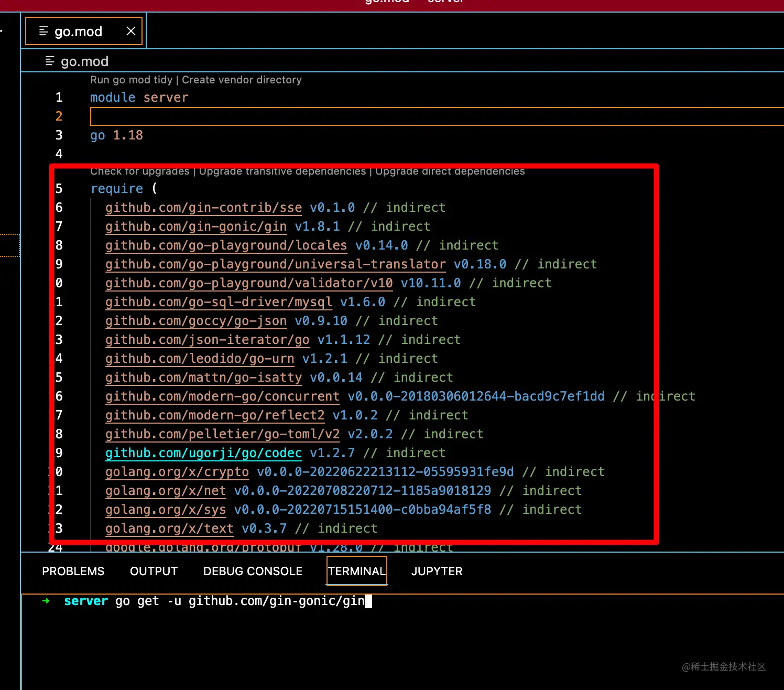Click Upgrade direct dependencies code lens
784x690 pixels.
450,171
